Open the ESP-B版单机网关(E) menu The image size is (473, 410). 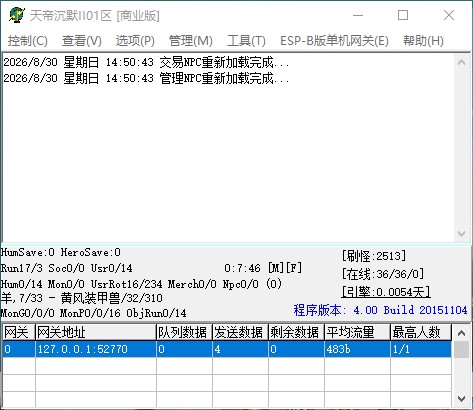pos(334,41)
